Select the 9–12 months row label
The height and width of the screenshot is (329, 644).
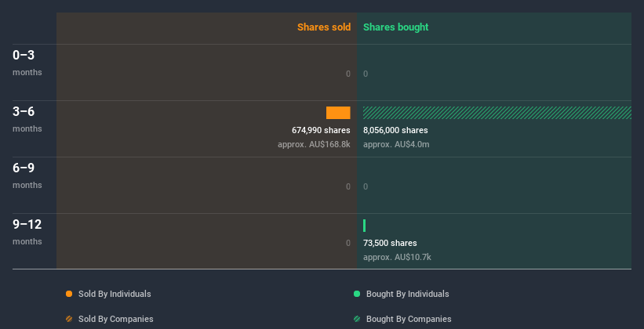point(27,232)
